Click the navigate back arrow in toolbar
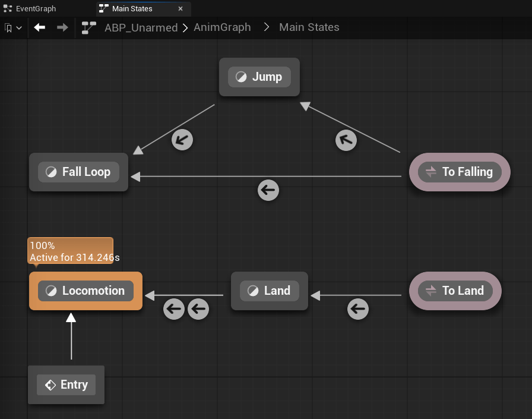Screen dimensions: 532x419 click(x=40, y=27)
